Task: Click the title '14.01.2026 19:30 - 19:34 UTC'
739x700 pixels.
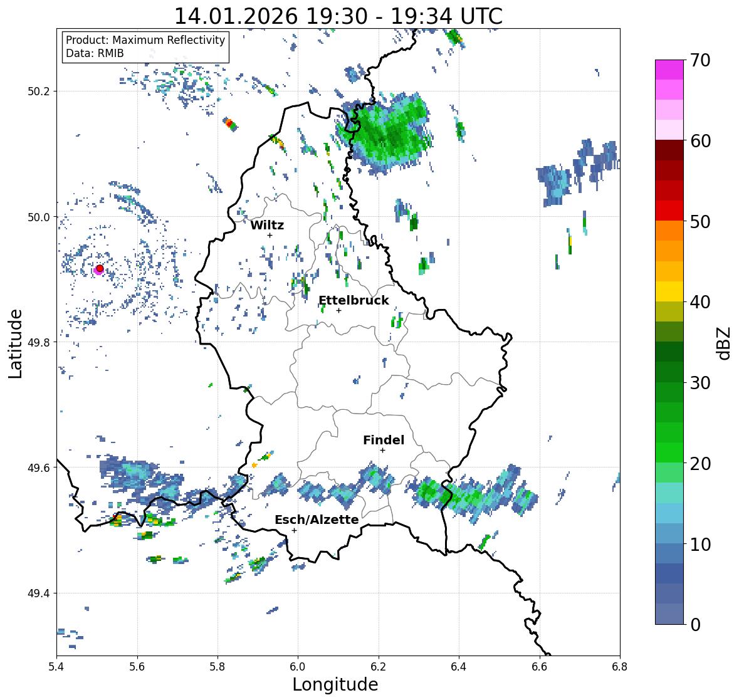Action: 338,16
